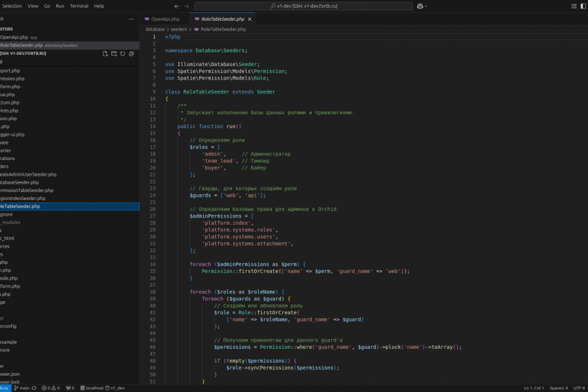Screen dimensions: 588x392
Task: Click the Spaces: 4 indentation setting
Action: 559,388
